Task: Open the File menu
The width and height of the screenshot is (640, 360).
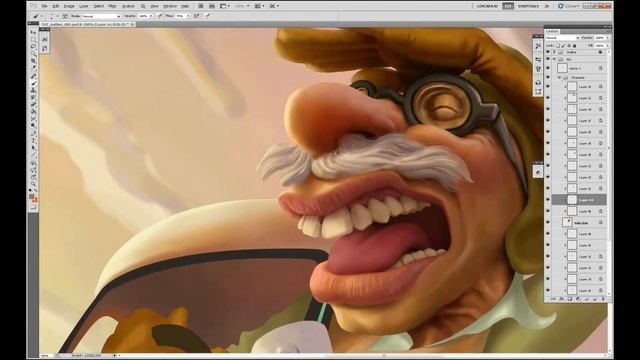Action: pos(44,6)
